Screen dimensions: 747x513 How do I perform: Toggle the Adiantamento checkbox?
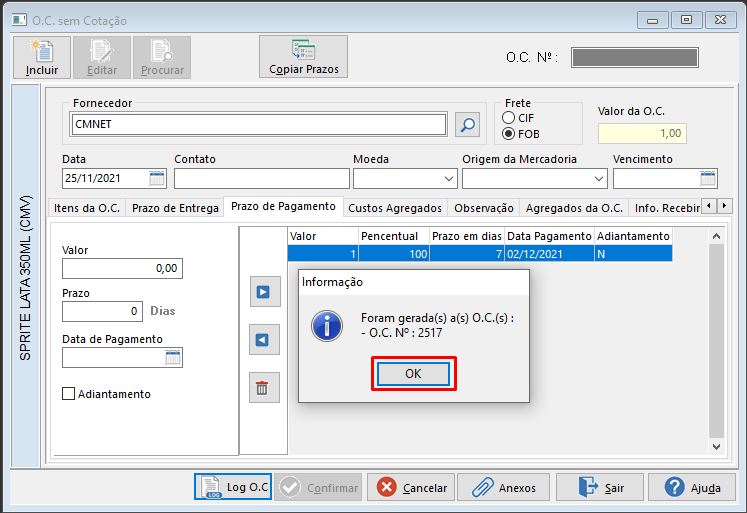point(69,393)
